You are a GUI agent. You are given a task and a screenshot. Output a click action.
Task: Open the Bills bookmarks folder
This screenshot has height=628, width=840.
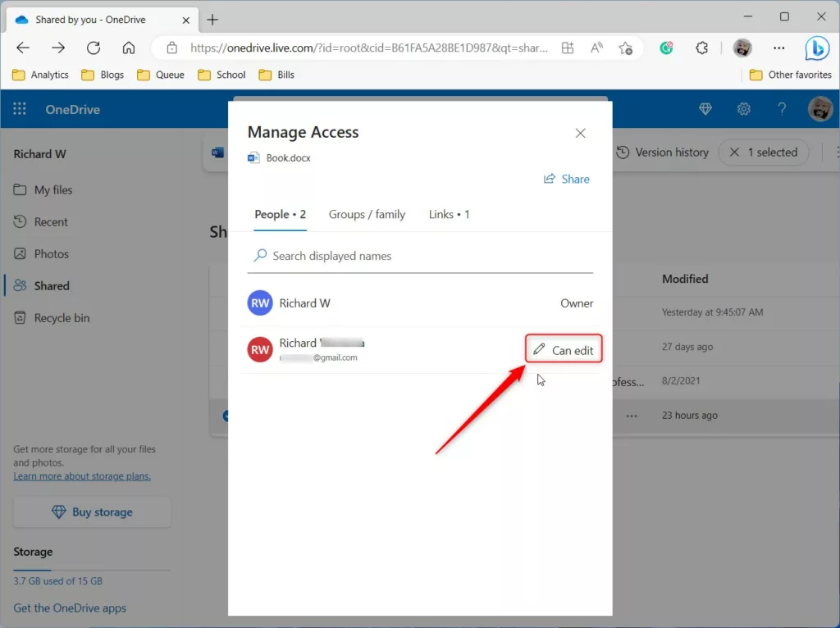point(276,75)
